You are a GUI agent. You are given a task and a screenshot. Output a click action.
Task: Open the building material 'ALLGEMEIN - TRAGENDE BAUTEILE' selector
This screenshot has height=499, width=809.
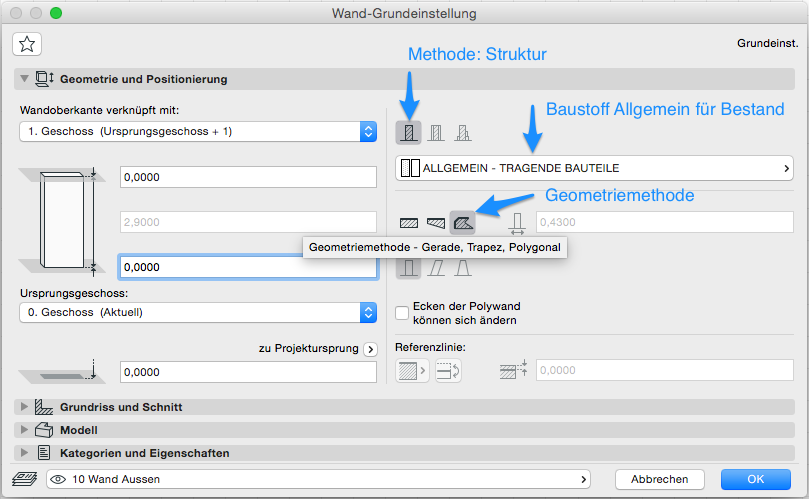tap(594, 168)
